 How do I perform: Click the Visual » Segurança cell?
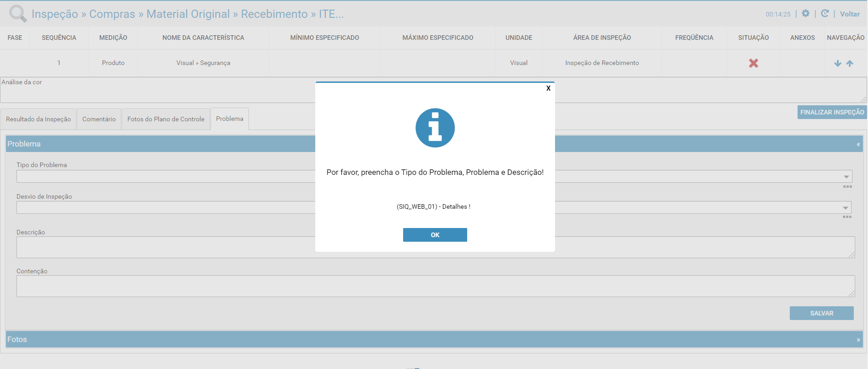(203, 63)
